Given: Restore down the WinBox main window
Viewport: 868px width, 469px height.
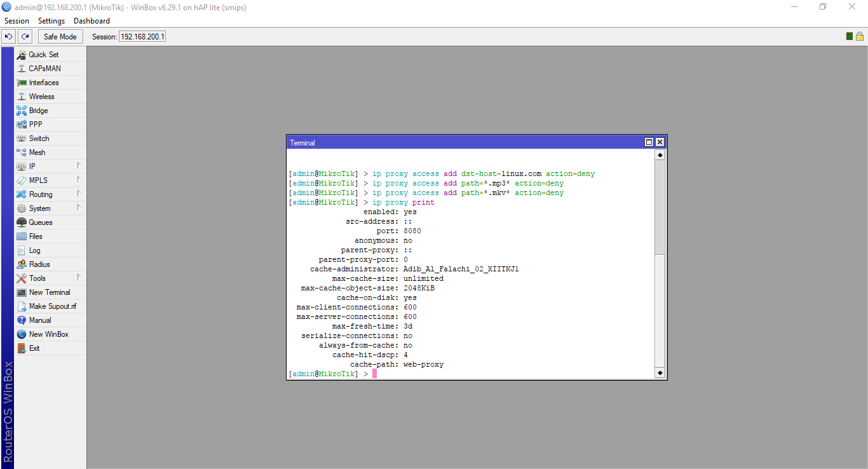Looking at the screenshot, I should coord(824,7).
